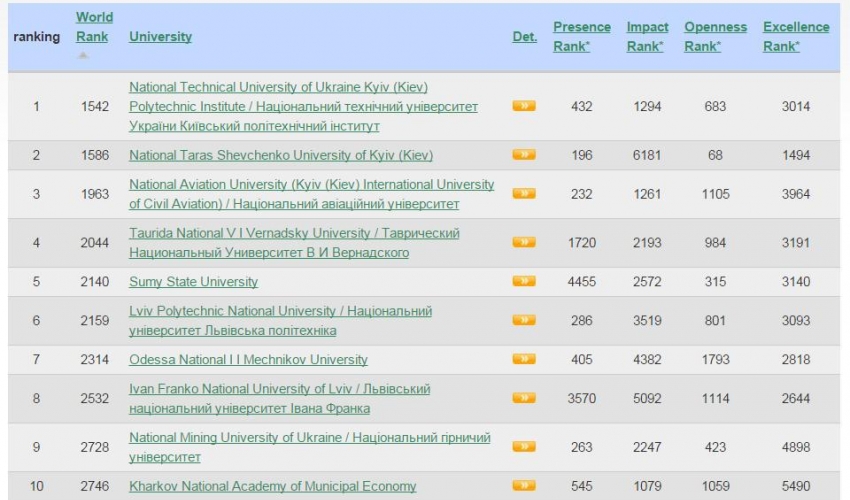This screenshot has width=850, height=500.
Task: Open details icon for Odessa Mechnikov University
Action: (x=524, y=359)
